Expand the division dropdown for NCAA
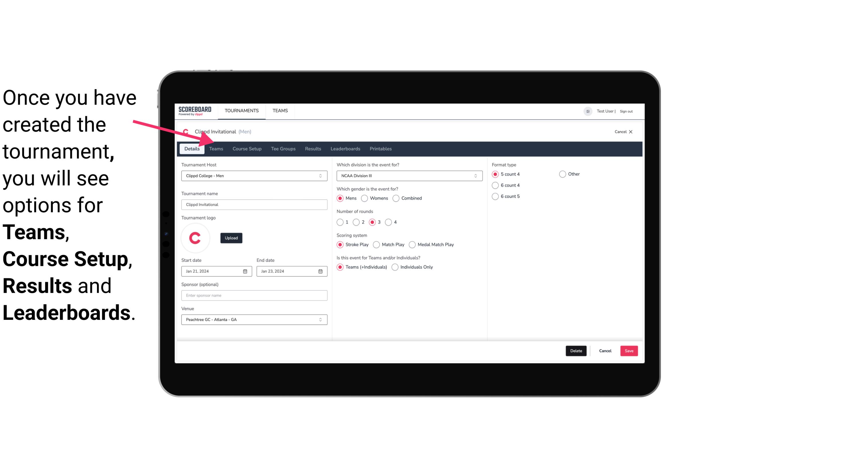This screenshot has width=868, height=467. pyautogui.click(x=474, y=176)
